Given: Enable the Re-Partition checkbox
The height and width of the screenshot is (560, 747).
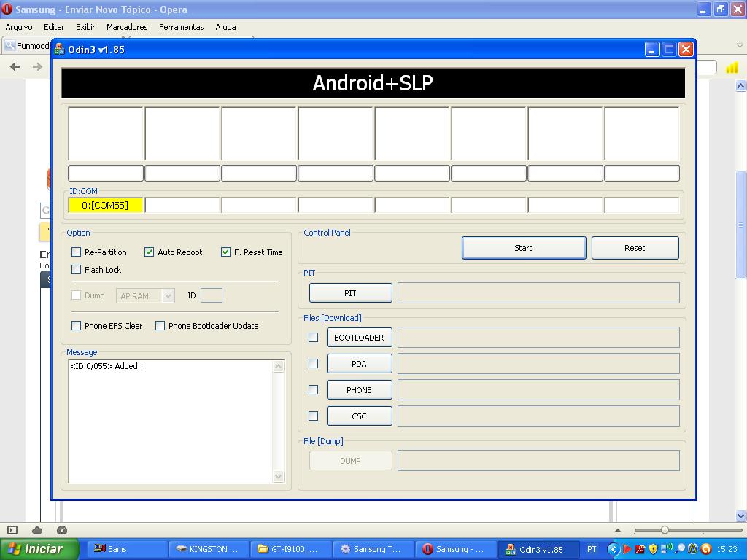Looking at the screenshot, I should (76, 252).
